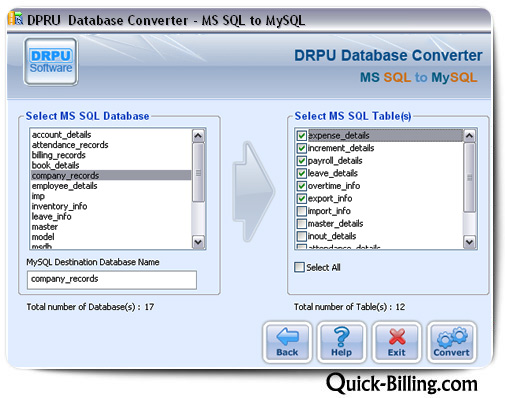Start conversion with the Convert button

[x=451, y=342]
